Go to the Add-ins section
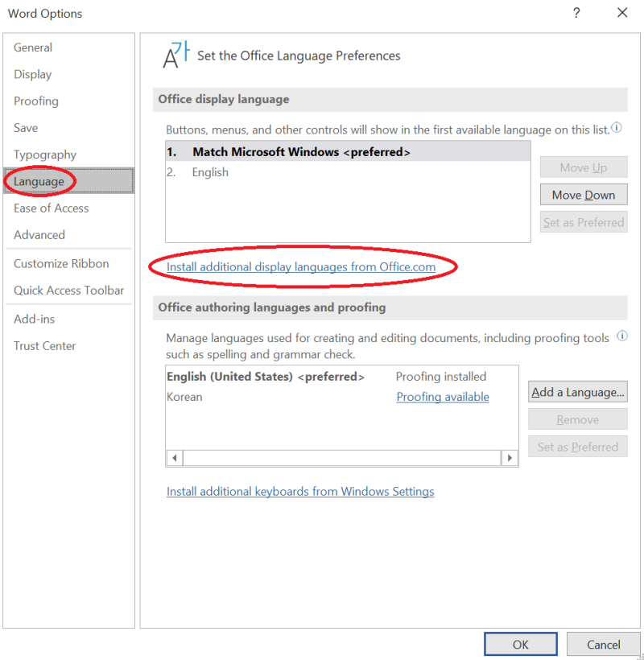The width and height of the screenshot is (644, 660). pyautogui.click(x=34, y=318)
